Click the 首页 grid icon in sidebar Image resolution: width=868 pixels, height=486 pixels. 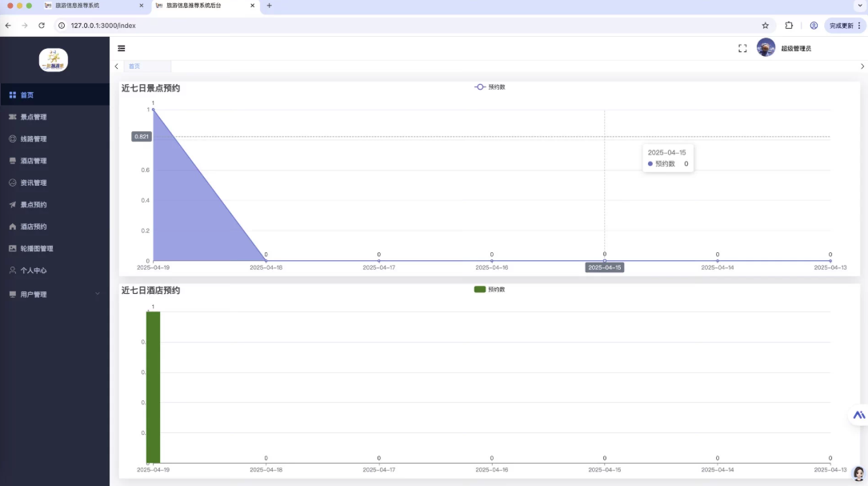12,94
